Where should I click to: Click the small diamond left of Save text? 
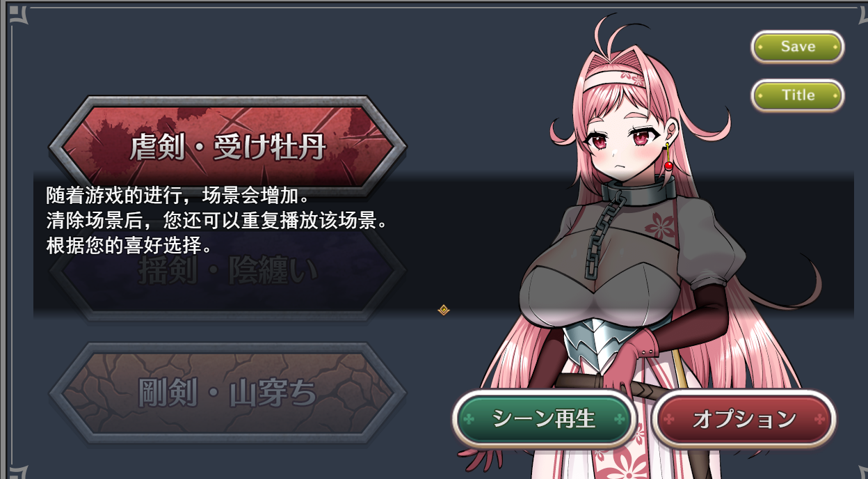(761, 47)
